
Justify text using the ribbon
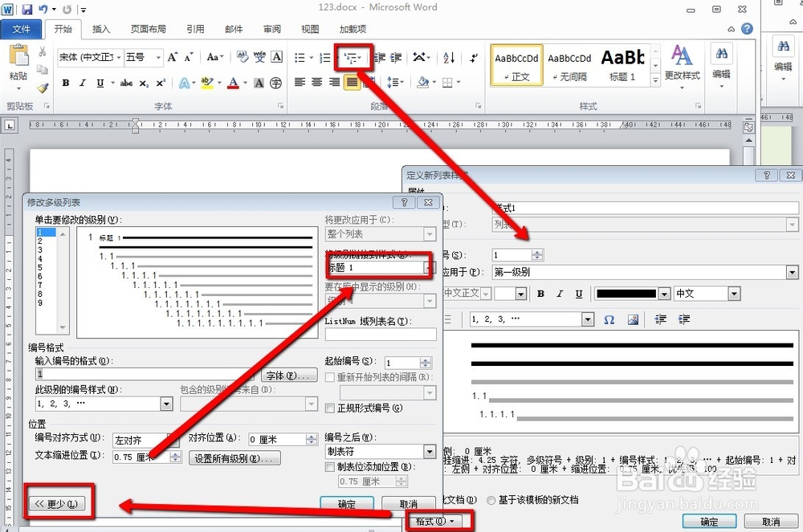coord(352,82)
